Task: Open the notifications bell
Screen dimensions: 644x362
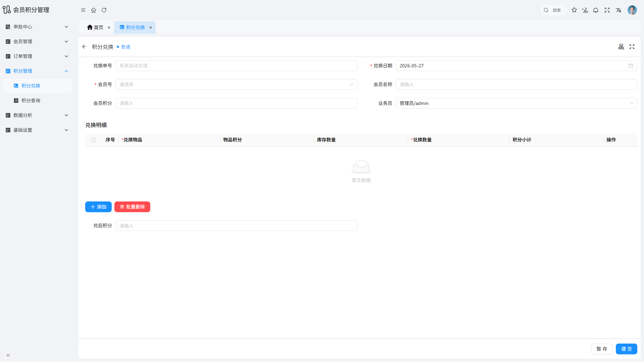Action: coord(596,10)
